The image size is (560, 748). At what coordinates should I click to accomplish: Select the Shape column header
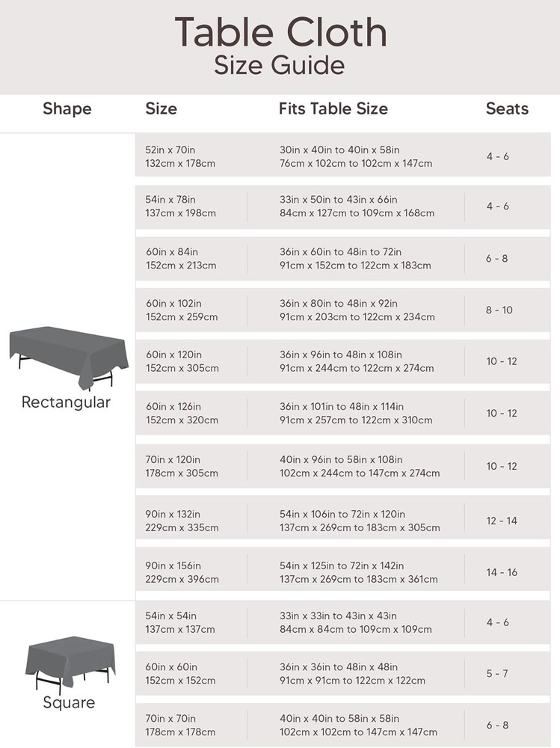click(x=67, y=108)
